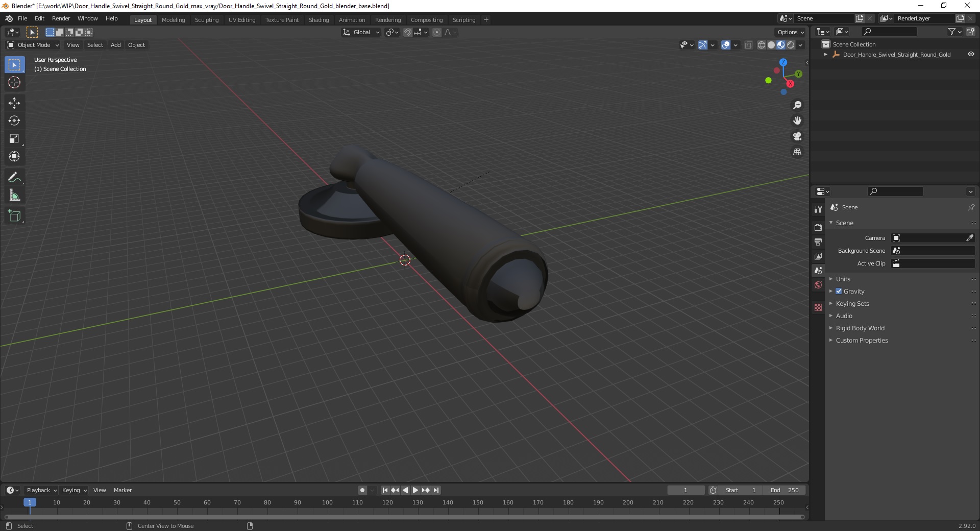980x531 pixels.
Task: Open the Playback dropdown
Action: point(41,490)
